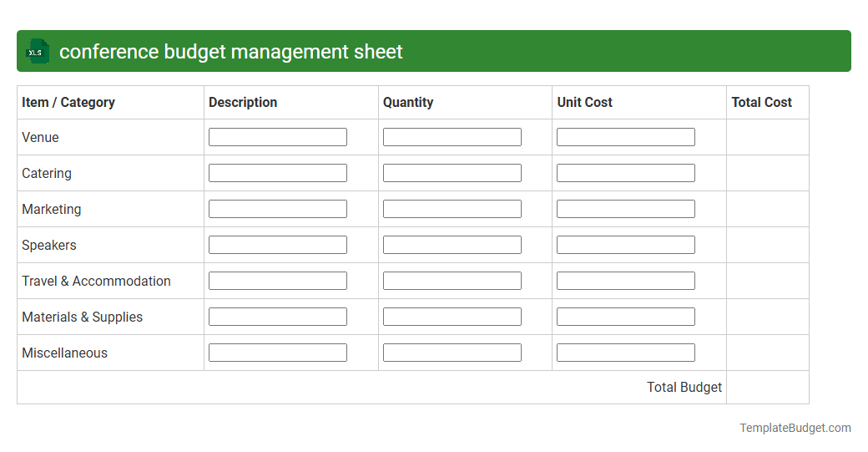Click the Miscellaneous description input field
This screenshot has height=452, width=868.
pos(278,353)
